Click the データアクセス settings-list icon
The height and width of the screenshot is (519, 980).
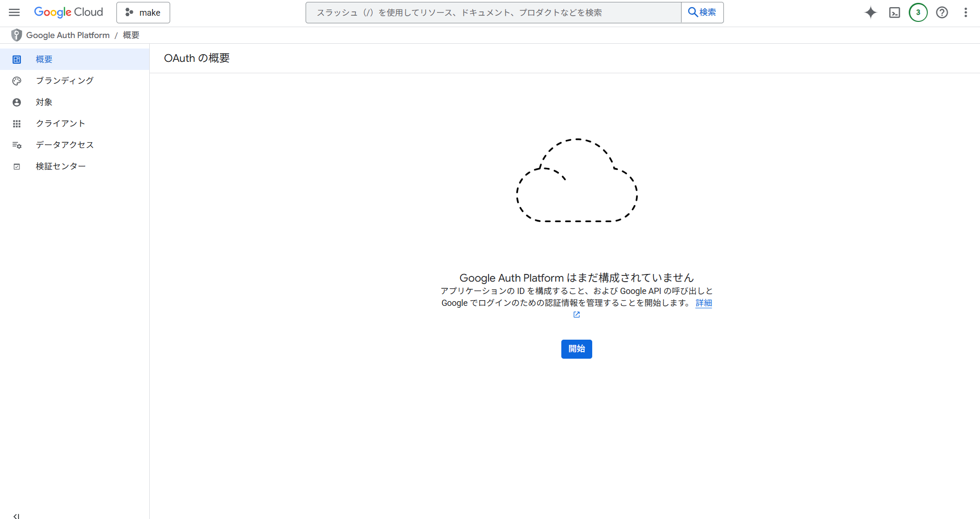coord(17,145)
